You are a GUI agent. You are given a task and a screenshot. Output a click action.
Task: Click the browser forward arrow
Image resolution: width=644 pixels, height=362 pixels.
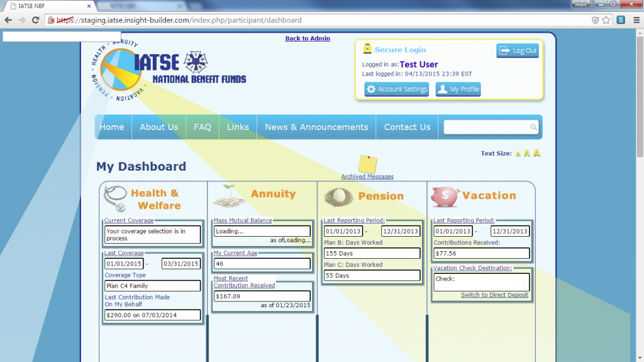click(22, 20)
